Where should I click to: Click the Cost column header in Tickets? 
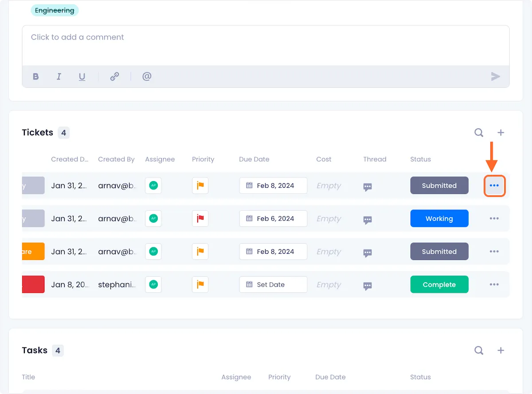(x=324, y=159)
